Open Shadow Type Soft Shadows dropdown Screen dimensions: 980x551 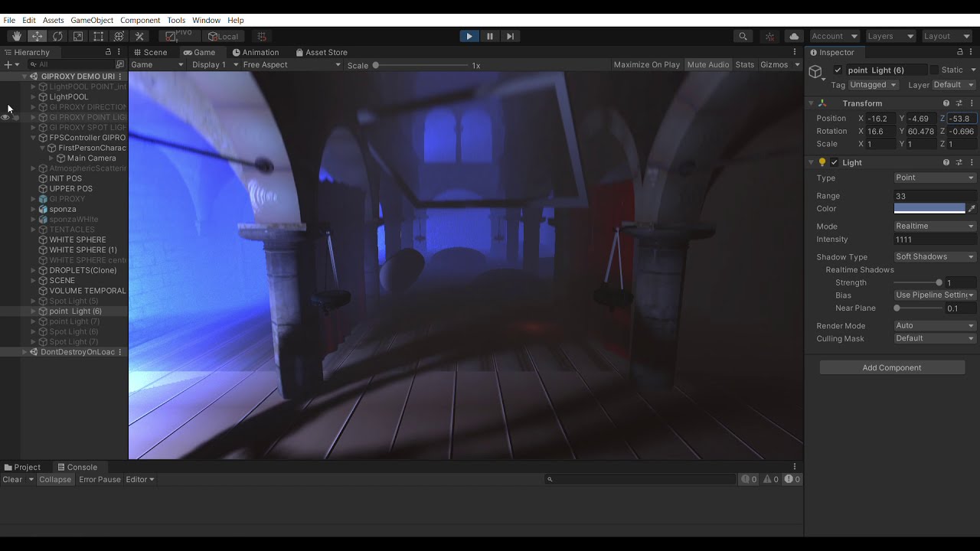coord(935,257)
